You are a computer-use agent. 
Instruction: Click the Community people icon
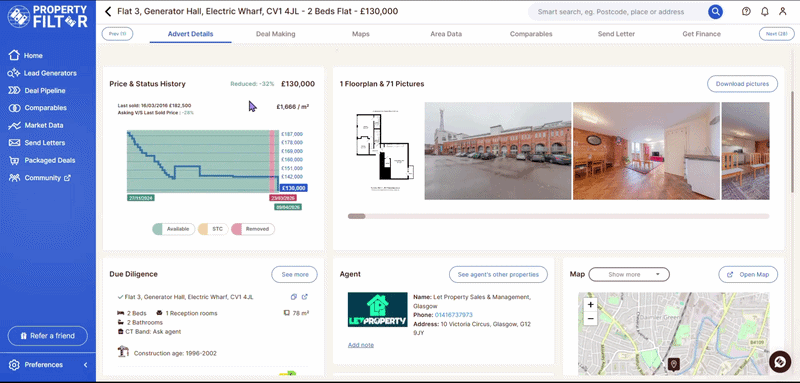pos(14,177)
